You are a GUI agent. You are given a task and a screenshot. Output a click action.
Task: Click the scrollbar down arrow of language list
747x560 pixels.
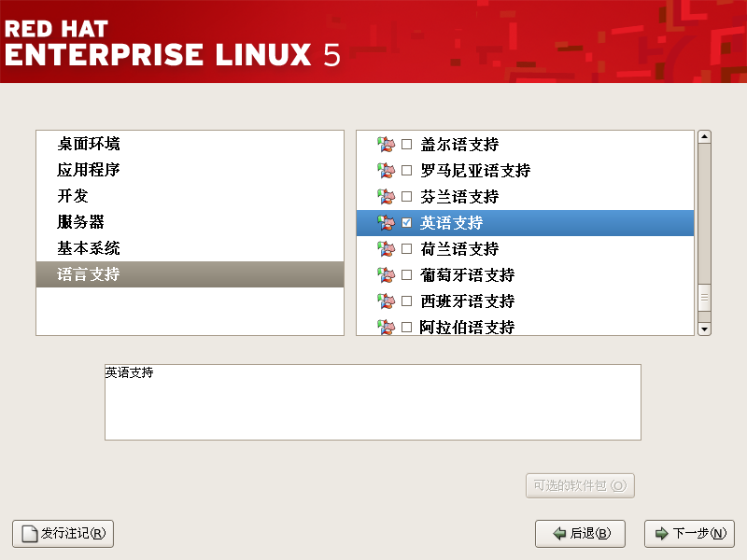704,329
